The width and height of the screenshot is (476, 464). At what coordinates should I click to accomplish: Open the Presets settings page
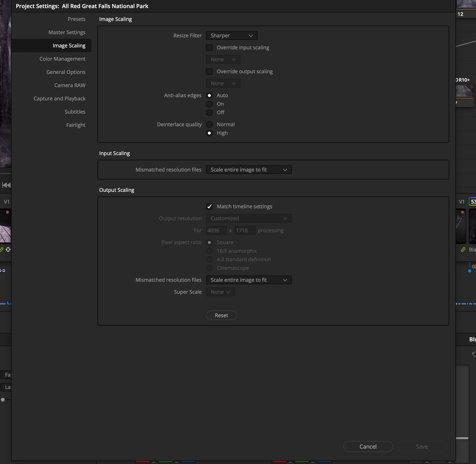pos(76,19)
